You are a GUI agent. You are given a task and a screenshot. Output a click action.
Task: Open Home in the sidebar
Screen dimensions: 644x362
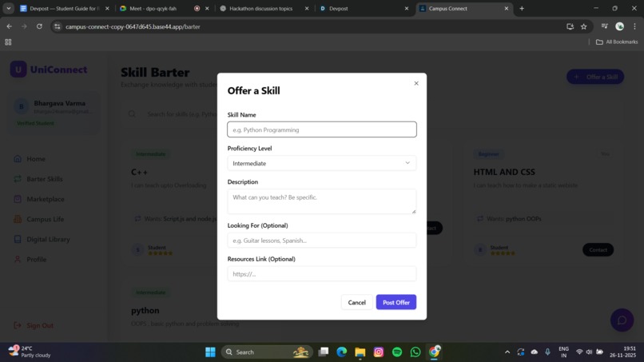point(36,158)
